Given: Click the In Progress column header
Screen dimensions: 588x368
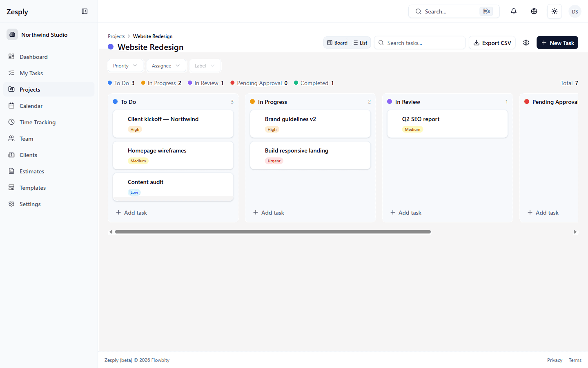Looking at the screenshot, I should tap(310, 102).
